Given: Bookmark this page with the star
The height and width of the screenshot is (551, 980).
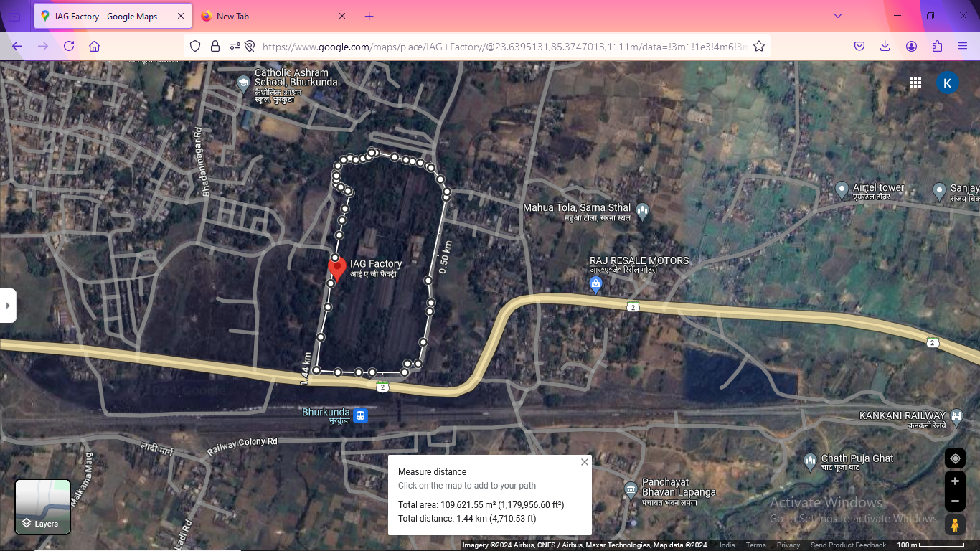Looking at the screenshot, I should 759,46.
